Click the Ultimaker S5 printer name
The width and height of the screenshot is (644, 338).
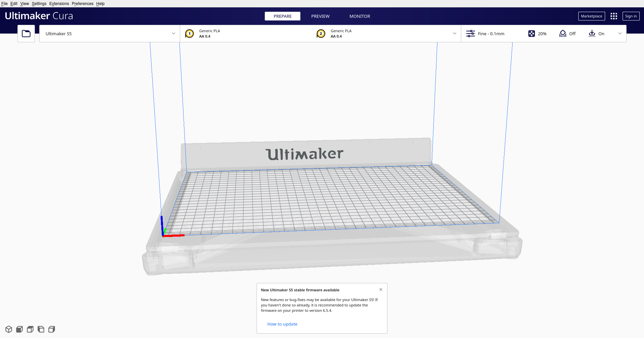pos(59,34)
